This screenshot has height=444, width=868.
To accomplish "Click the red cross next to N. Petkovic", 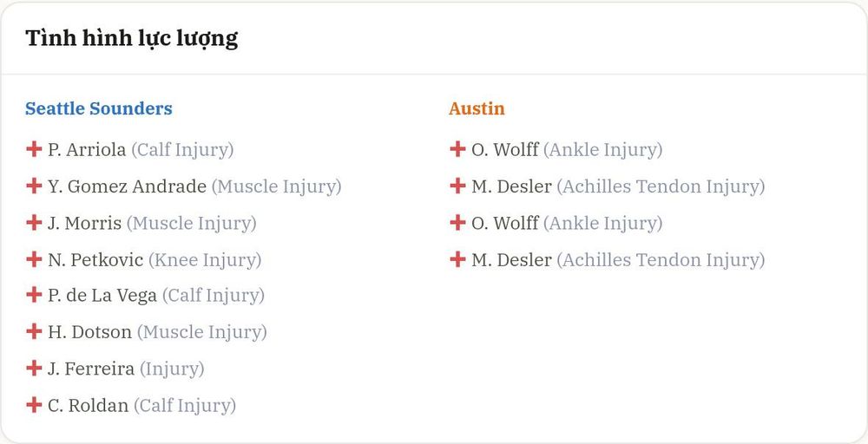I will point(34,259).
